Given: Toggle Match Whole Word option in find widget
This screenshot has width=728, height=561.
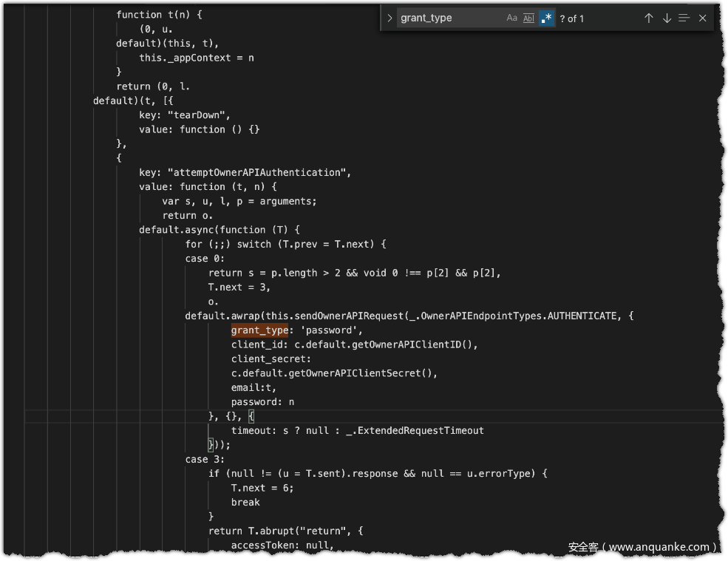Looking at the screenshot, I should click(x=528, y=18).
